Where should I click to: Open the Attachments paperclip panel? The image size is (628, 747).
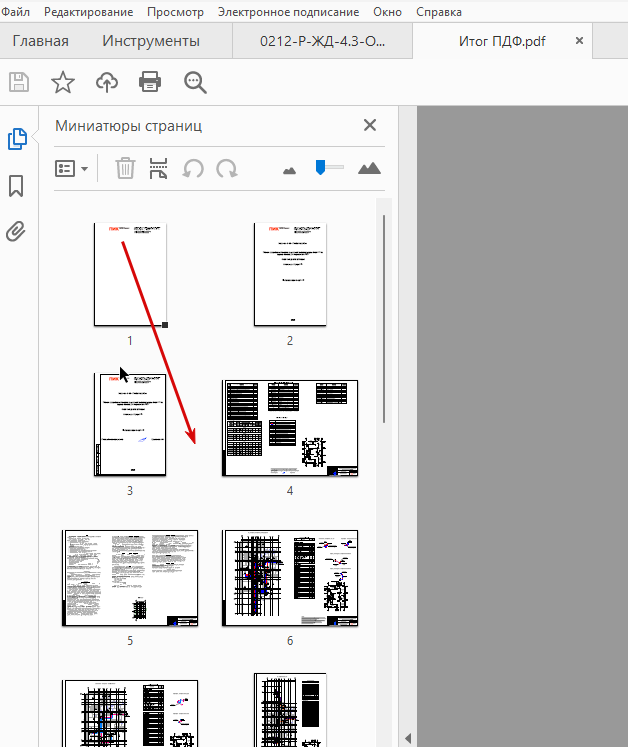tap(16, 232)
